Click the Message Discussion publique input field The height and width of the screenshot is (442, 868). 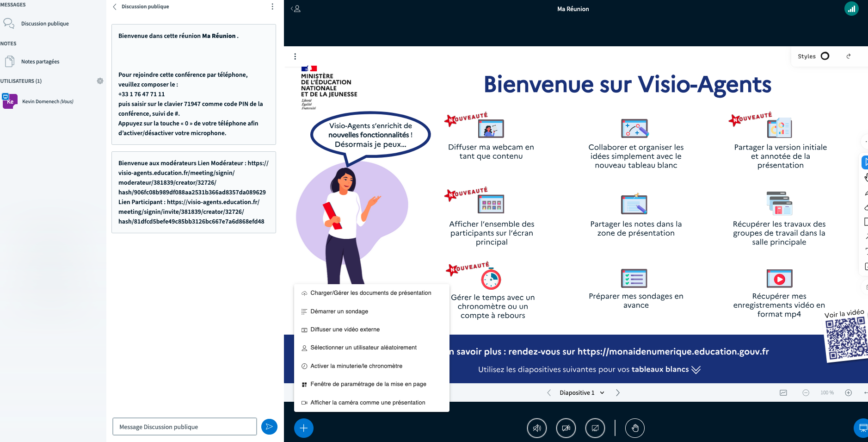[x=185, y=427]
